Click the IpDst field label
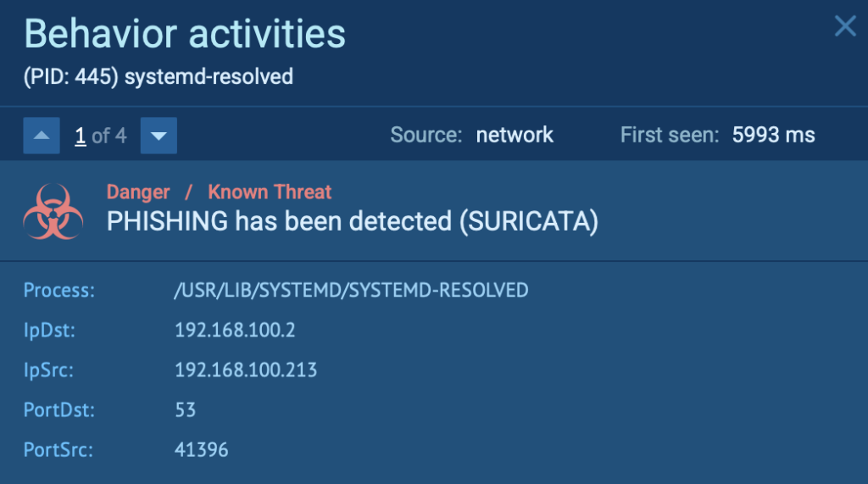Viewport: 868px width, 484px height. (x=49, y=330)
